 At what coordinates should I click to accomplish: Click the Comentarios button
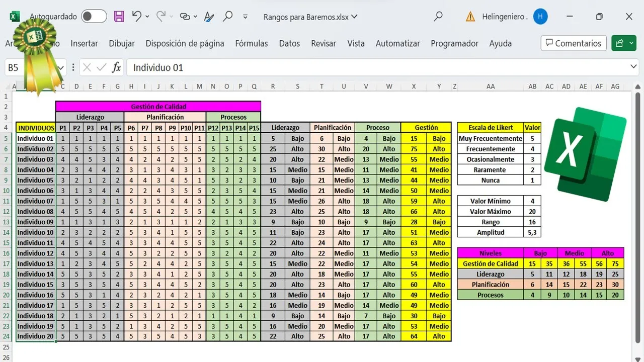pyautogui.click(x=574, y=43)
